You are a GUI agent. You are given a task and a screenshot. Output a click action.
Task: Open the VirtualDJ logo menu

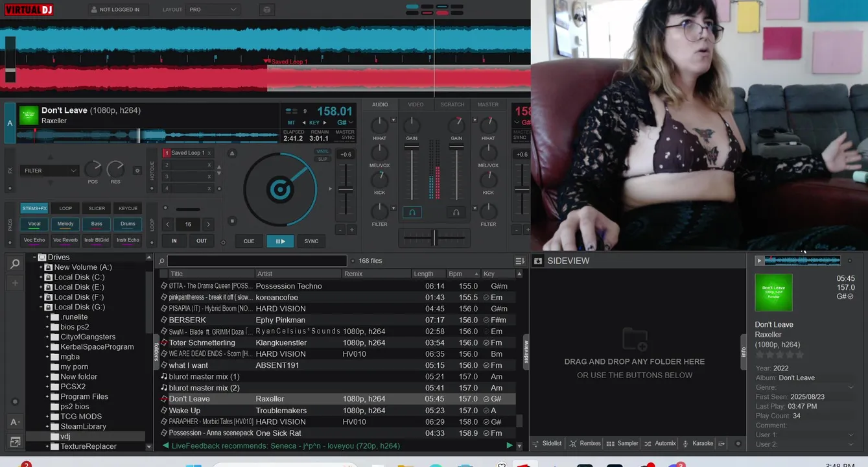click(x=29, y=10)
